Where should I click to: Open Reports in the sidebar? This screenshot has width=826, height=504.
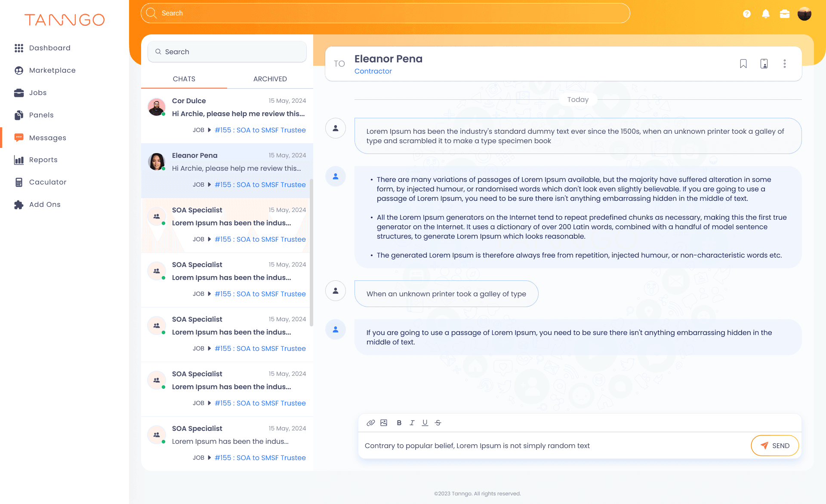tap(43, 160)
